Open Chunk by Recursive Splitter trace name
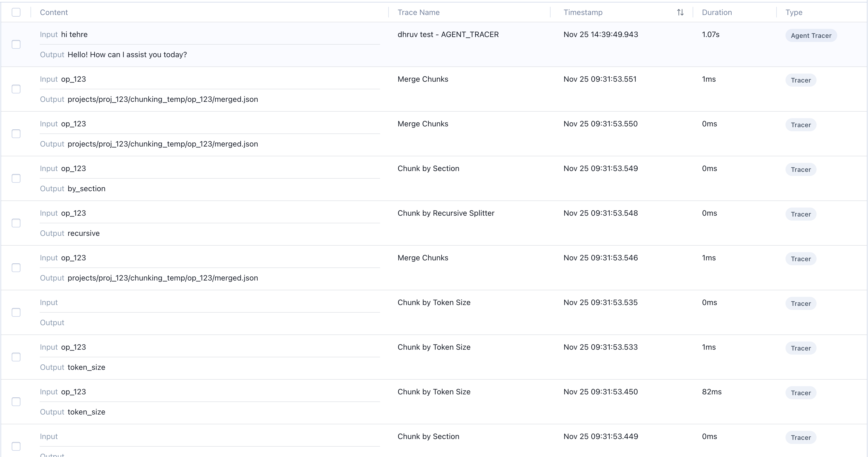The image size is (868, 457). pyautogui.click(x=445, y=213)
